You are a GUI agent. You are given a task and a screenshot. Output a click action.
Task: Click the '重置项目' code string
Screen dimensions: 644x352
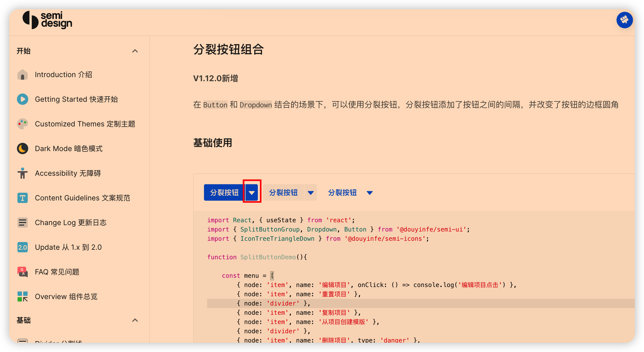[x=334, y=294]
